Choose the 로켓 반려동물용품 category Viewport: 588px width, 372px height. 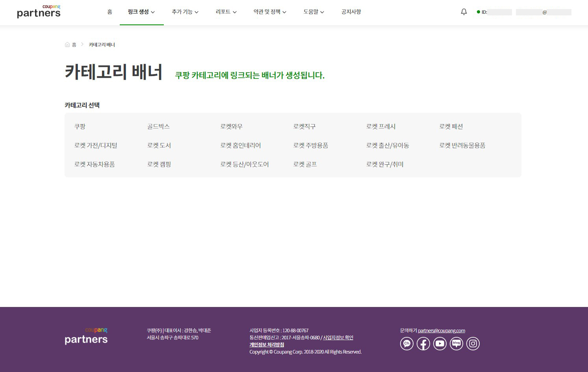[x=462, y=145]
